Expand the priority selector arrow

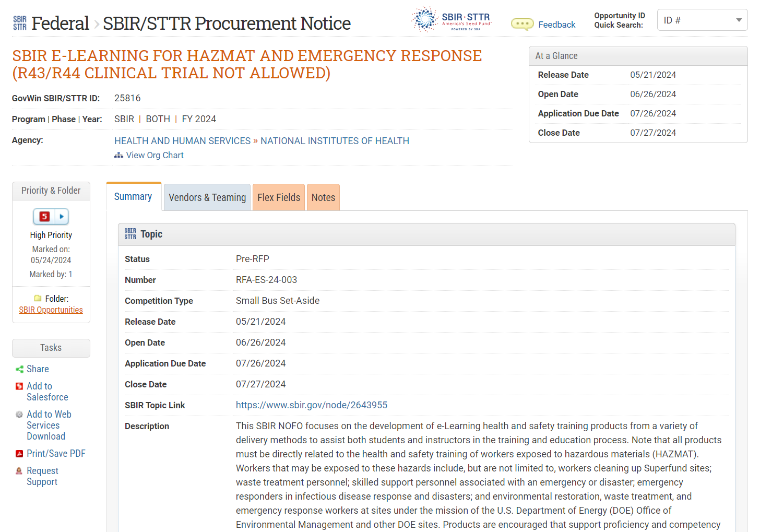point(62,217)
